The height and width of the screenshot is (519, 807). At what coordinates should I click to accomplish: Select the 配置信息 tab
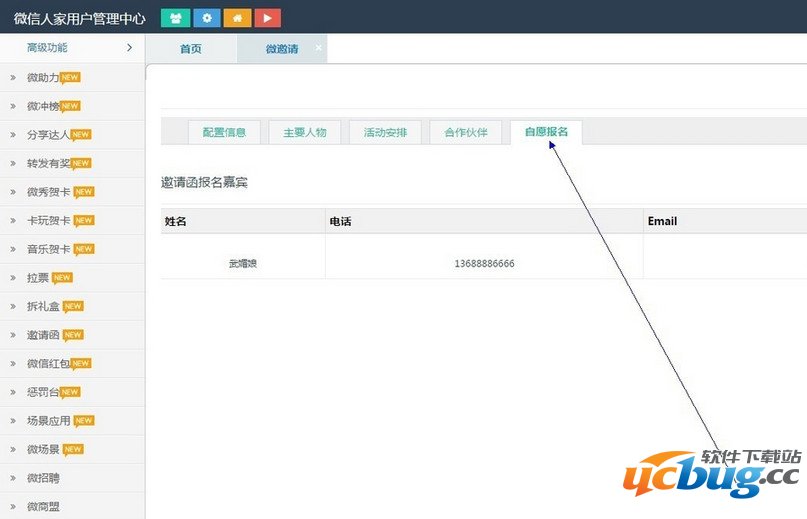224,133
